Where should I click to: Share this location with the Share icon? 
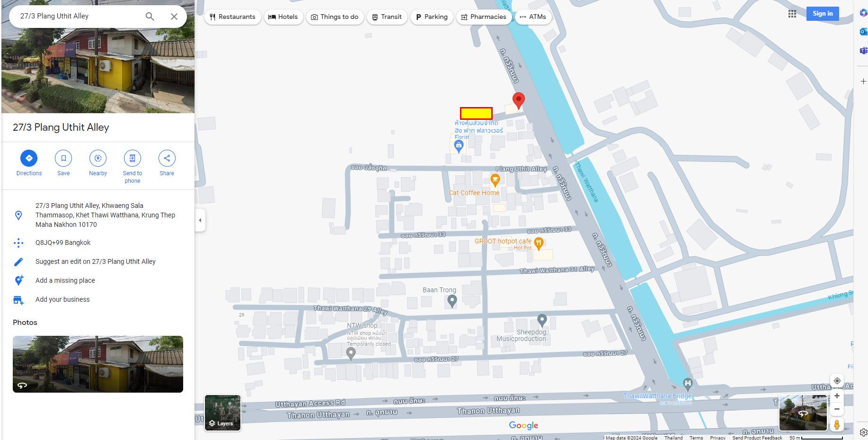pos(167,158)
